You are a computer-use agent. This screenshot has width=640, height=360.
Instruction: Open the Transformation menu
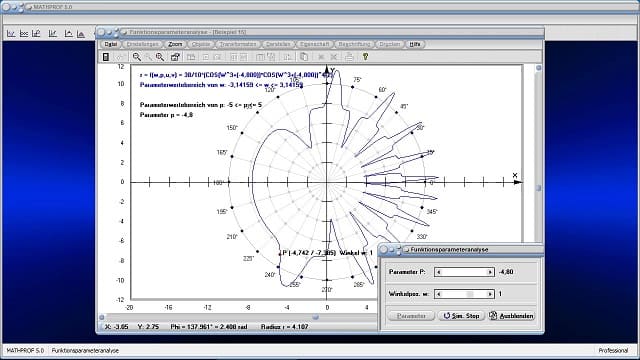click(238, 44)
